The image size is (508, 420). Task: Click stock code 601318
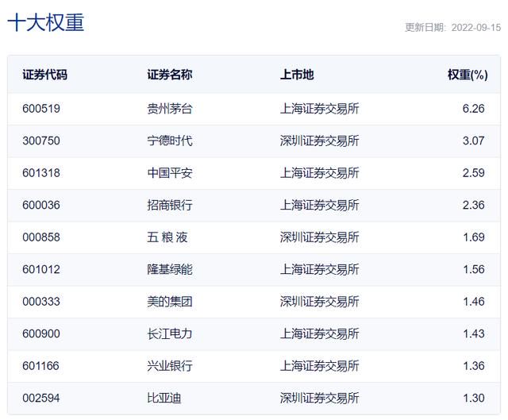click(41, 173)
